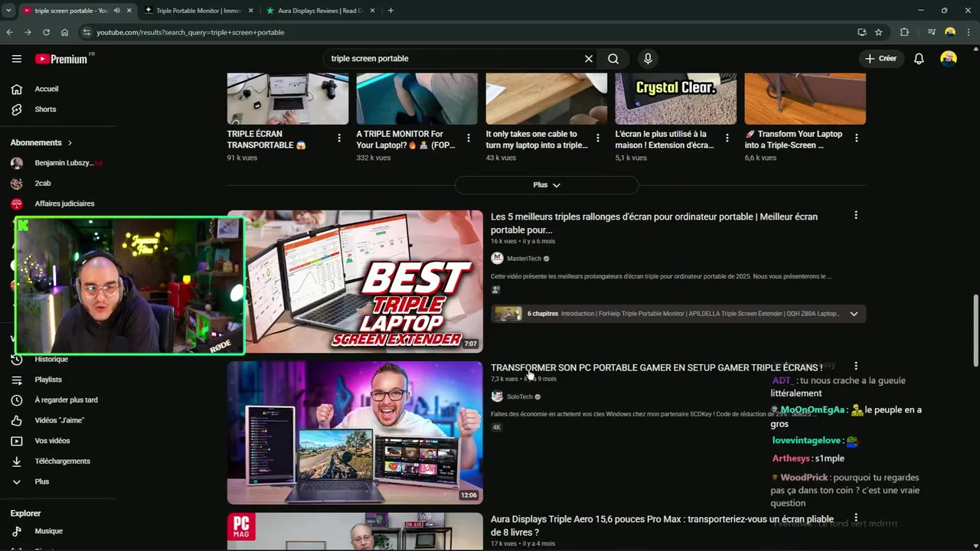Viewport: 980px width, 551px height.
Task: Open options for TRIPLE ÉCRAN TRANSPORTABLE video
Action: coord(339,139)
